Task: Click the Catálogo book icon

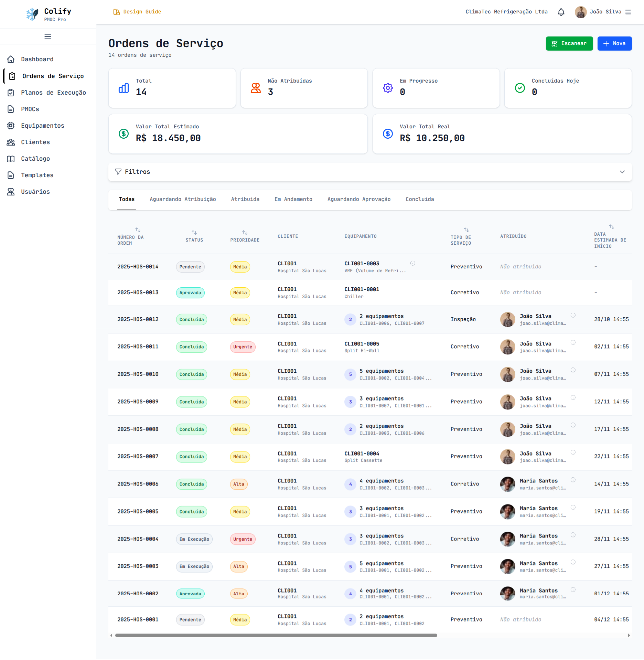Action: [11, 159]
